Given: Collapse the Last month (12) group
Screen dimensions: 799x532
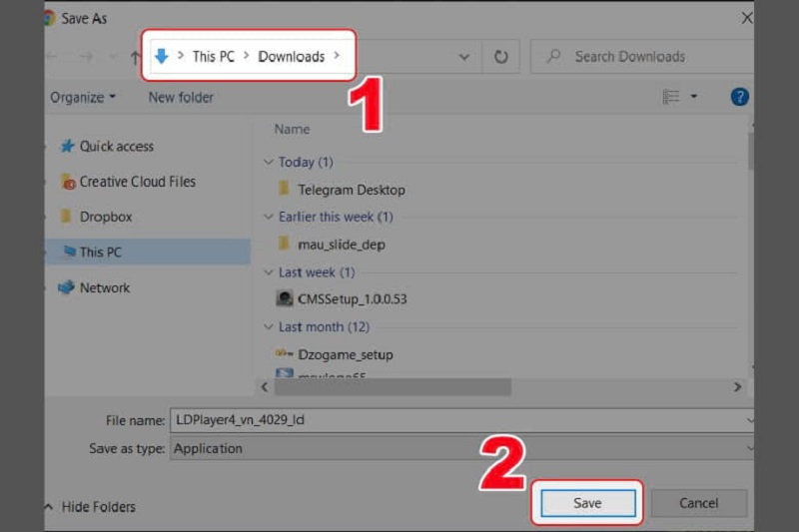Looking at the screenshot, I should coord(268,326).
